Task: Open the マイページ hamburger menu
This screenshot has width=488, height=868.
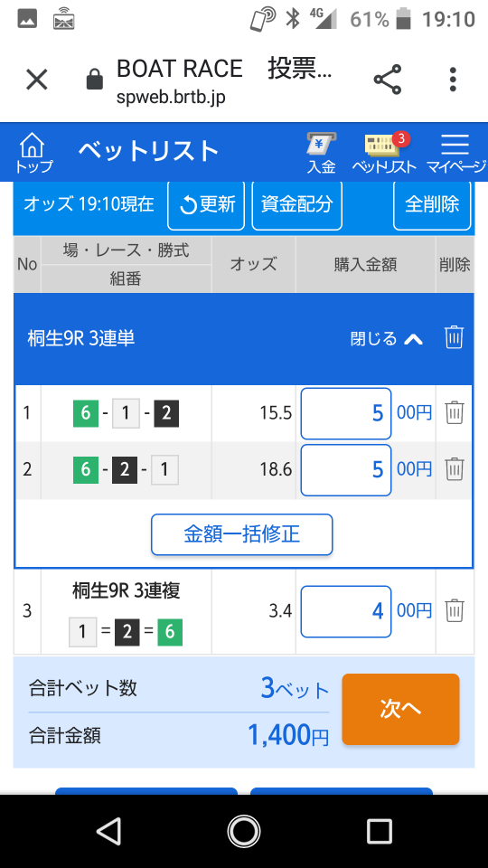Action: pyautogui.click(x=455, y=154)
